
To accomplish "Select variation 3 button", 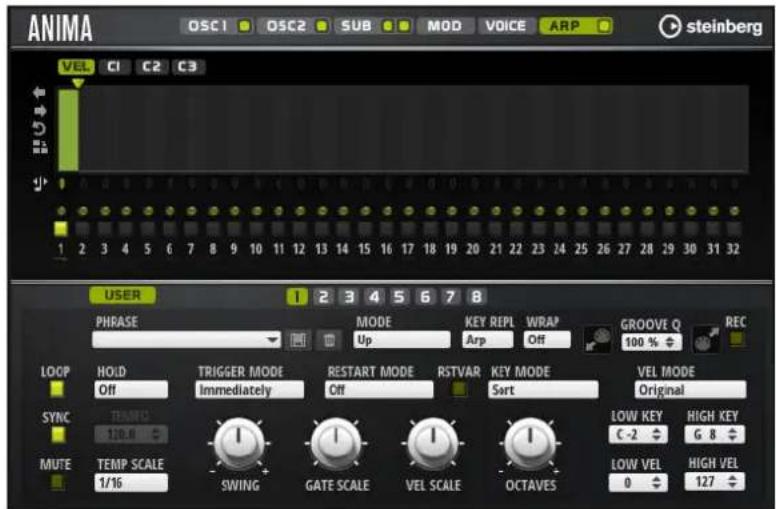I will pos(349,297).
